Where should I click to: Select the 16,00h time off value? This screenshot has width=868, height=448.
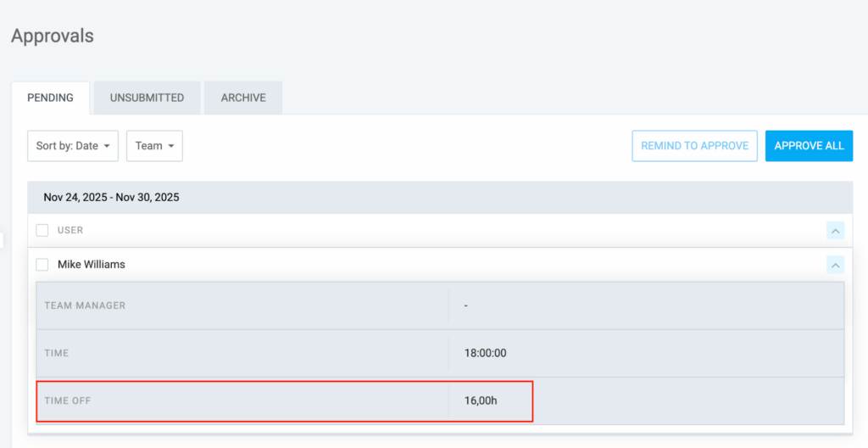click(x=481, y=400)
